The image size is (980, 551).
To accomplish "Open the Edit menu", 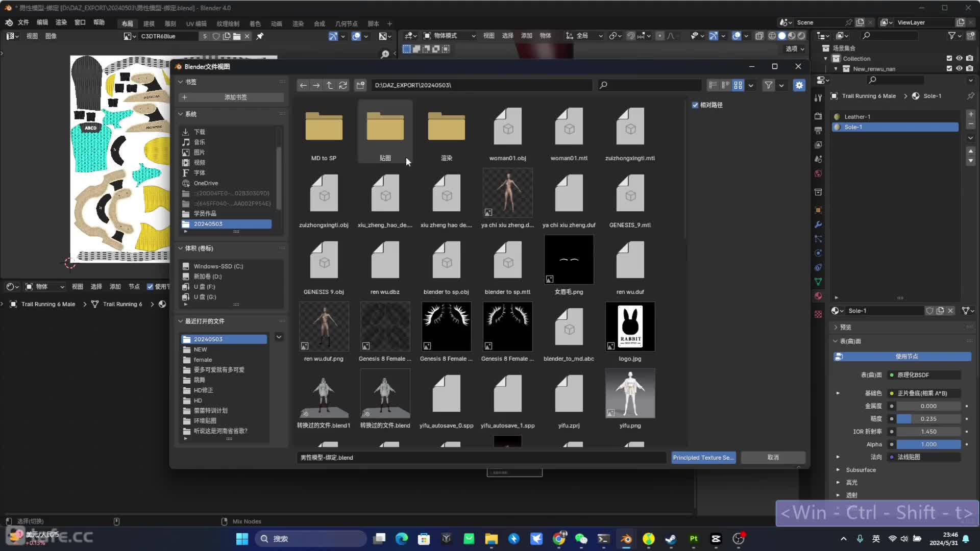I will (42, 22).
